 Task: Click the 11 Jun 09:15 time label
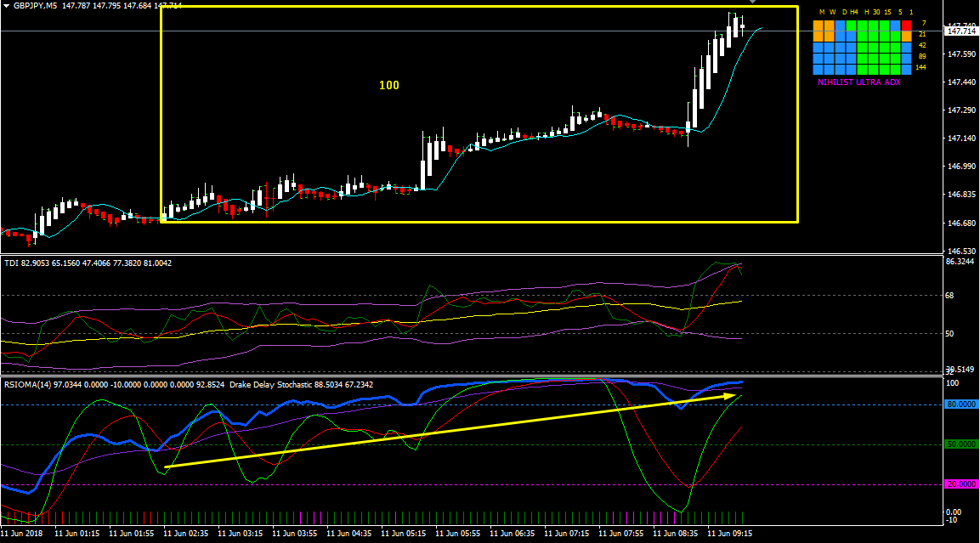[729, 534]
